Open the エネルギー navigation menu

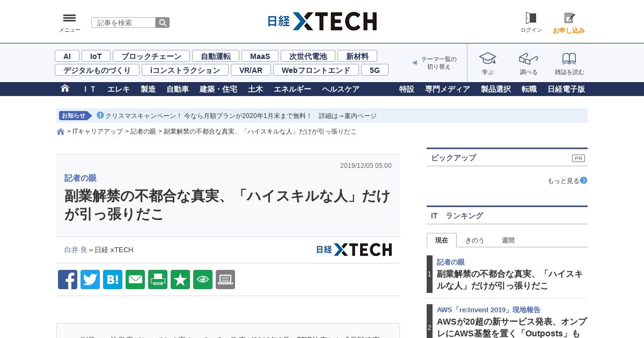click(x=292, y=89)
